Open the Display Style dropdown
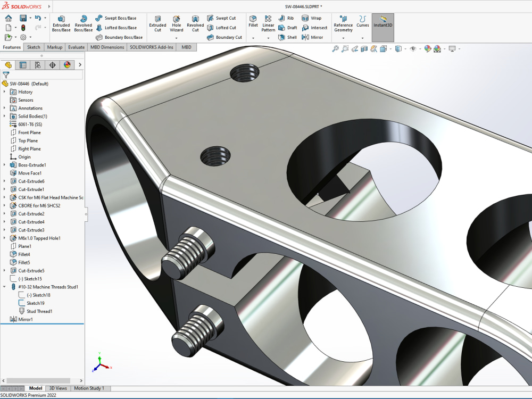The height and width of the screenshot is (399, 532). click(x=405, y=48)
